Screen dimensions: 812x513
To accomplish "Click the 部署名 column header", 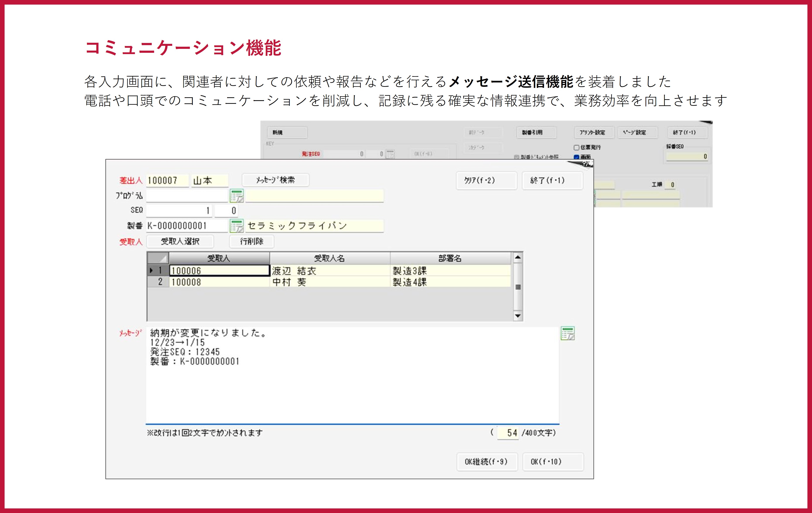I will (x=450, y=258).
